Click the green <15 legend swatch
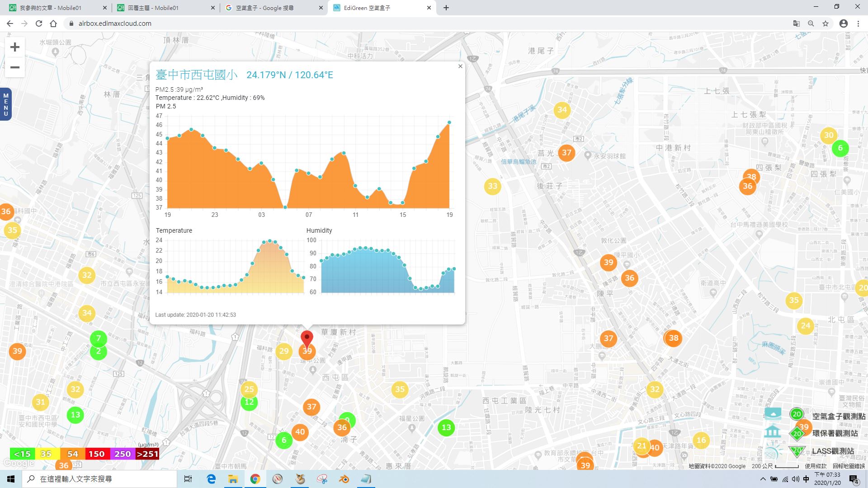 [x=22, y=454]
